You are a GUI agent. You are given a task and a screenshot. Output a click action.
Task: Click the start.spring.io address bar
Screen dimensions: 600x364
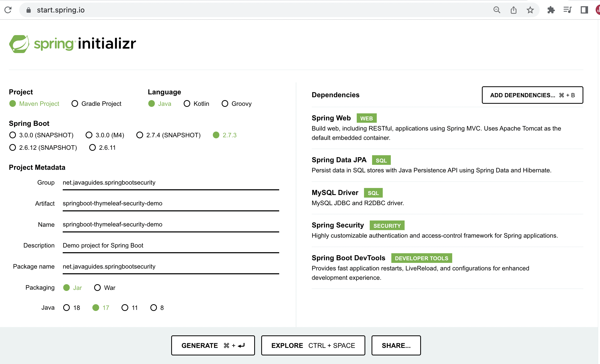[260, 10]
